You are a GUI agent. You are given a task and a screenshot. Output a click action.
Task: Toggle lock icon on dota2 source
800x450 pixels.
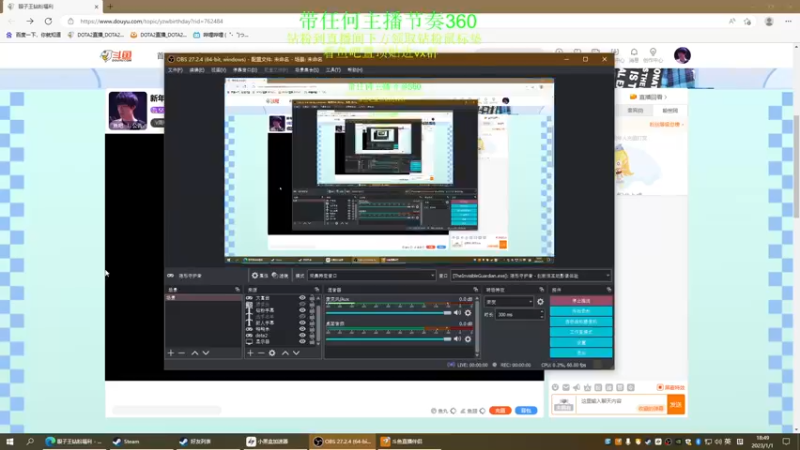coord(312,335)
